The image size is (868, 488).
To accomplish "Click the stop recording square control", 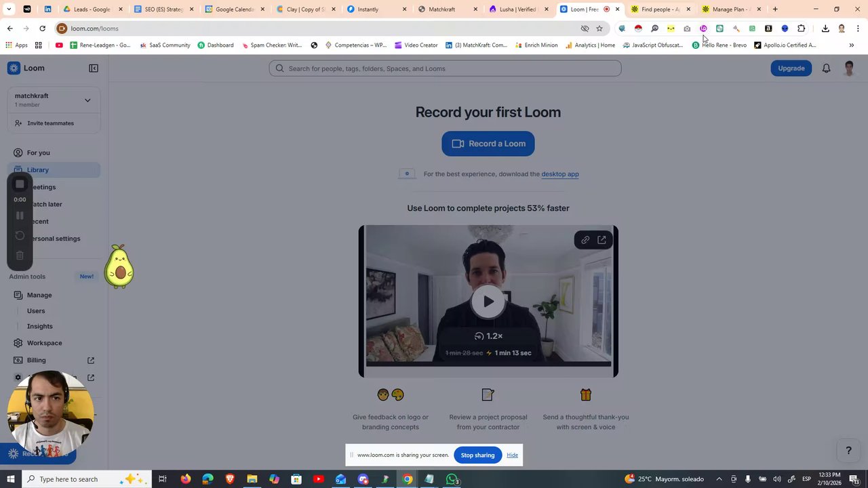I will pyautogui.click(x=20, y=184).
